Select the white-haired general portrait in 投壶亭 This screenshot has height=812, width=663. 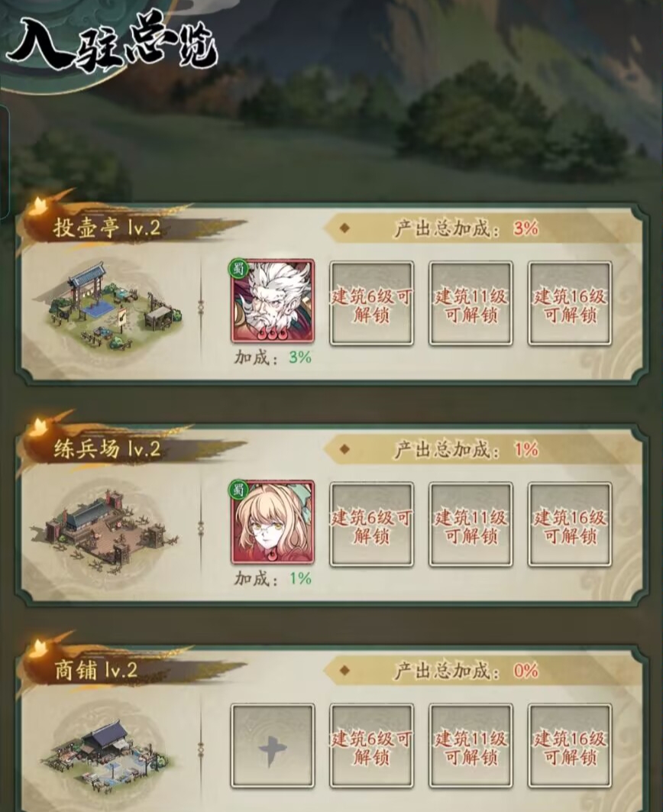[x=273, y=302]
